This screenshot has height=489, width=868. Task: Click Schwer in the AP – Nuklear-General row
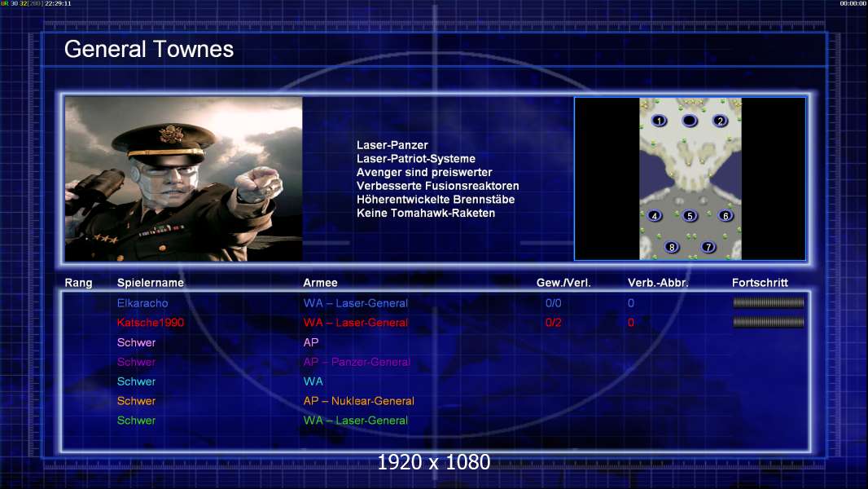click(136, 401)
